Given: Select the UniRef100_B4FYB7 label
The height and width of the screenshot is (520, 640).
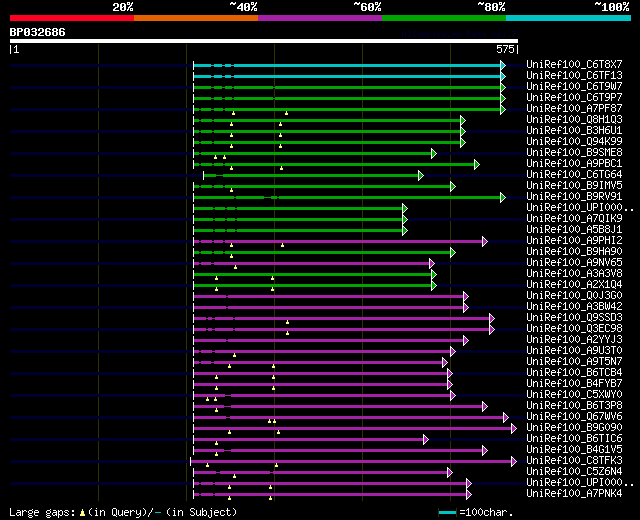Looking at the screenshot, I should [x=574, y=384].
